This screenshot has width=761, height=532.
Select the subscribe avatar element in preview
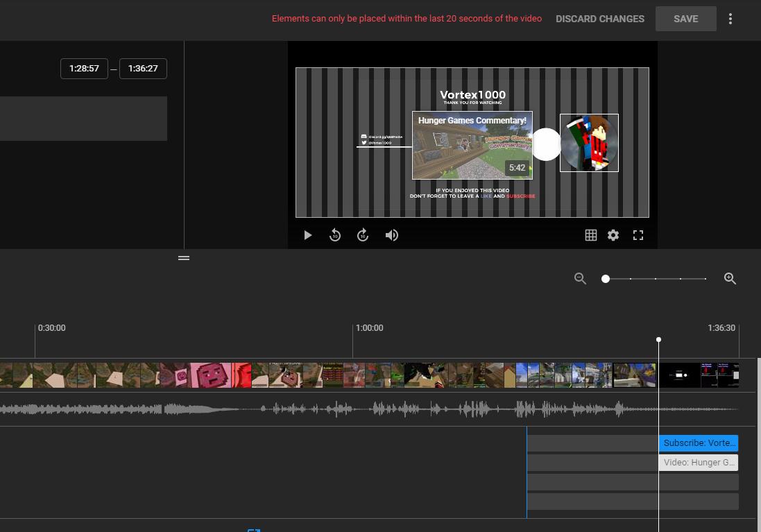(x=589, y=143)
